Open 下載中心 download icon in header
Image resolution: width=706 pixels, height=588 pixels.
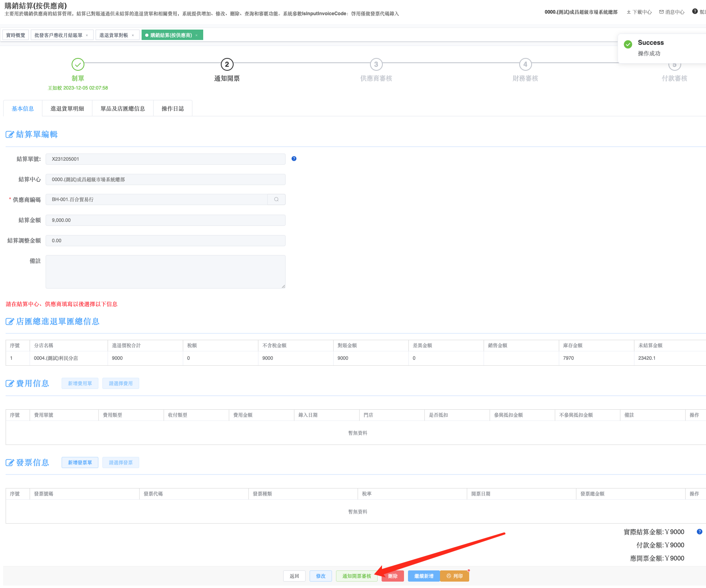pyautogui.click(x=629, y=12)
